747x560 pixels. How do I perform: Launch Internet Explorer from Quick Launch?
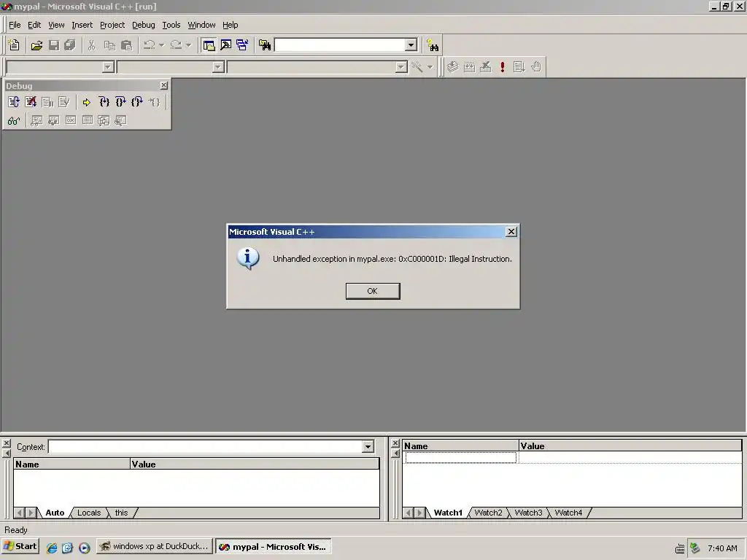(x=52, y=548)
